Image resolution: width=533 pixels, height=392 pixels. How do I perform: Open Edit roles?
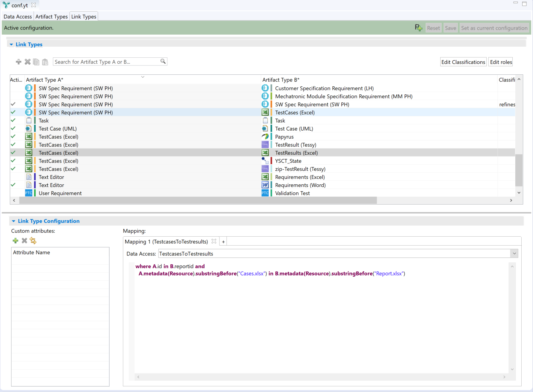501,62
